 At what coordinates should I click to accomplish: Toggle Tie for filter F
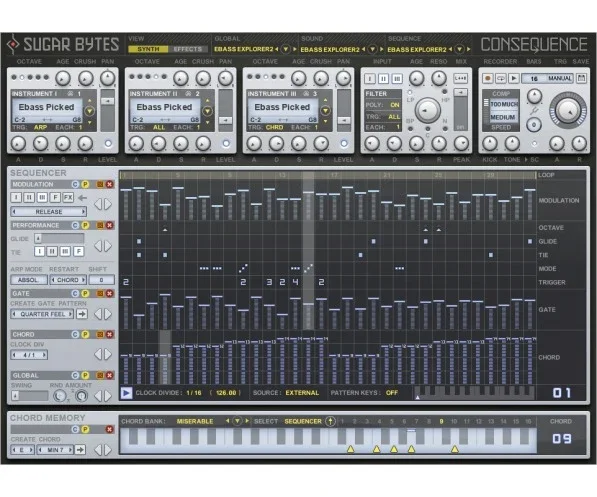point(78,251)
